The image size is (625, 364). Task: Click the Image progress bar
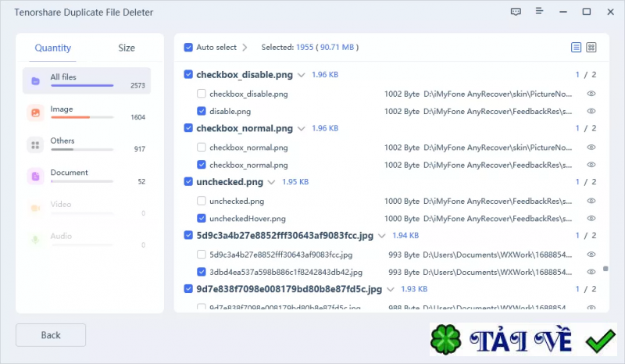(82, 117)
